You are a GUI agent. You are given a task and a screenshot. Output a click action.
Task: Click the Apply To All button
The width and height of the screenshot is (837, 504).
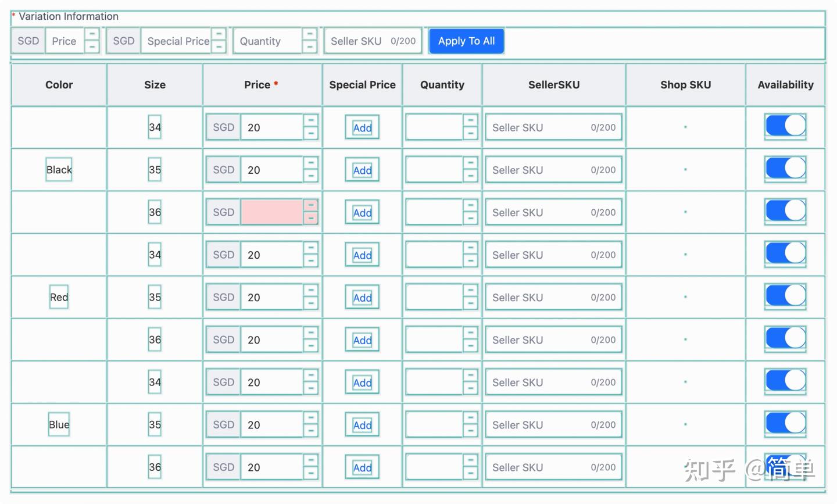[466, 41]
